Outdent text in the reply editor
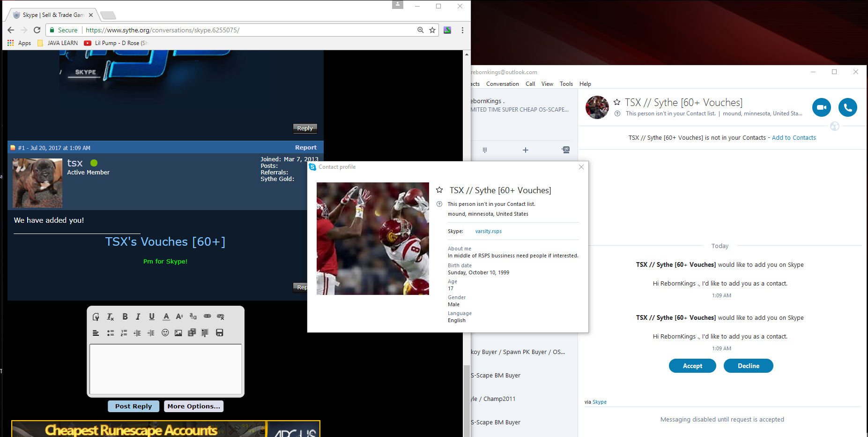Viewport: 868px width, 437px height. click(137, 333)
